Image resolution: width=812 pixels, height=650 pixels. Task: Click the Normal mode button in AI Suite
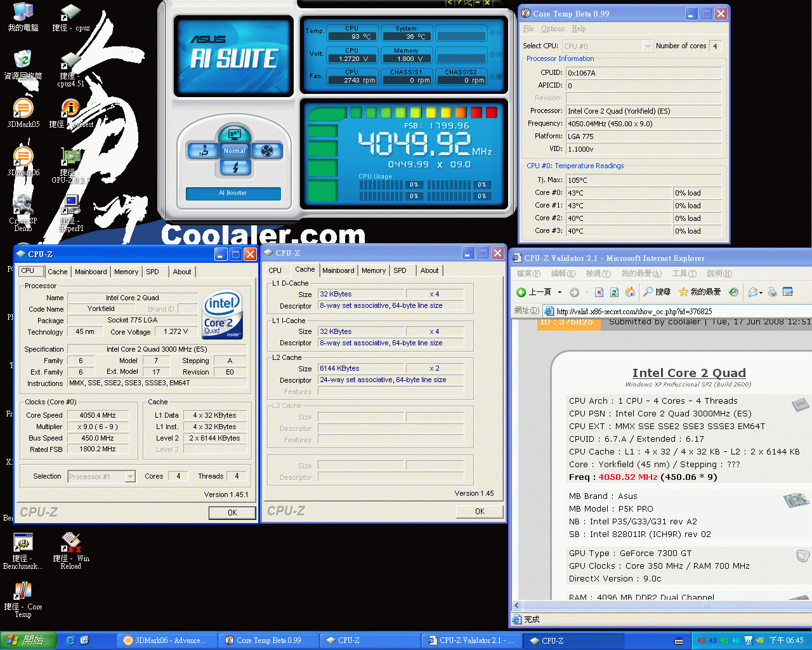tap(235, 151)
